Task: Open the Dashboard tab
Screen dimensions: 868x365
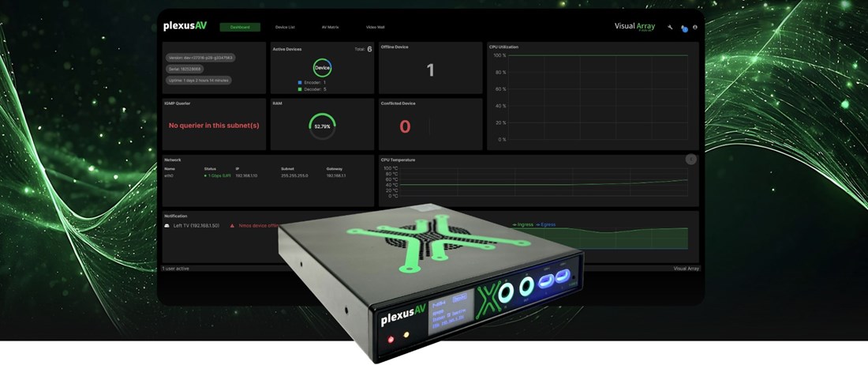Action: point(240,27)
